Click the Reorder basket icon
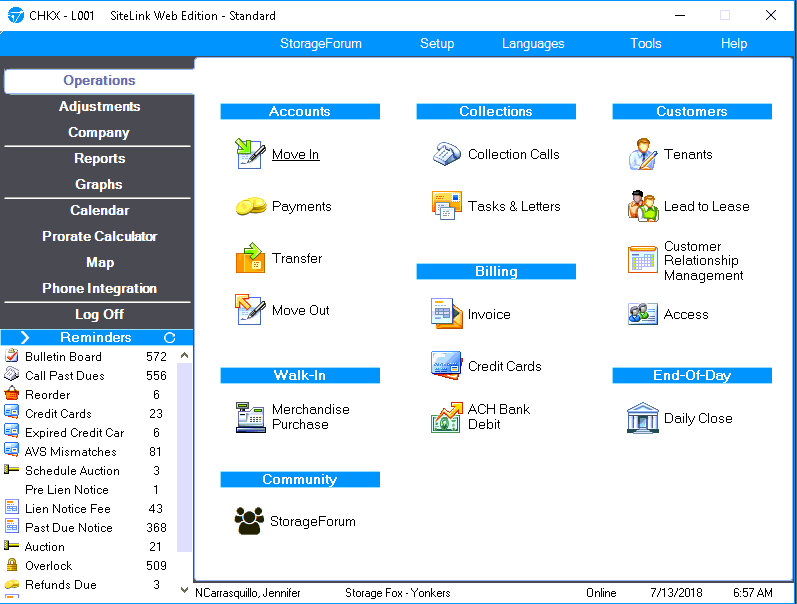This screenshot has height=604, width=797. point(11,394)
